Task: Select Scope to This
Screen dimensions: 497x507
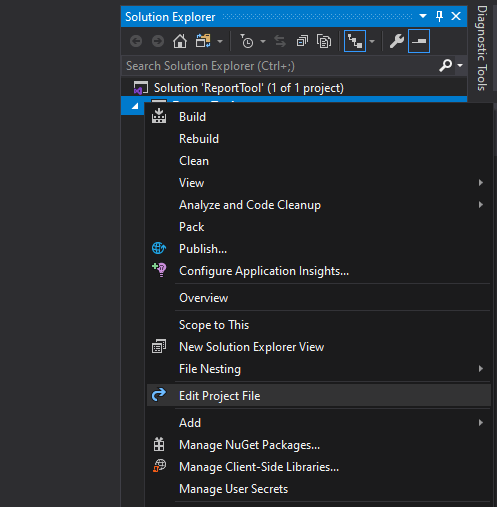Action: [214, 325]
